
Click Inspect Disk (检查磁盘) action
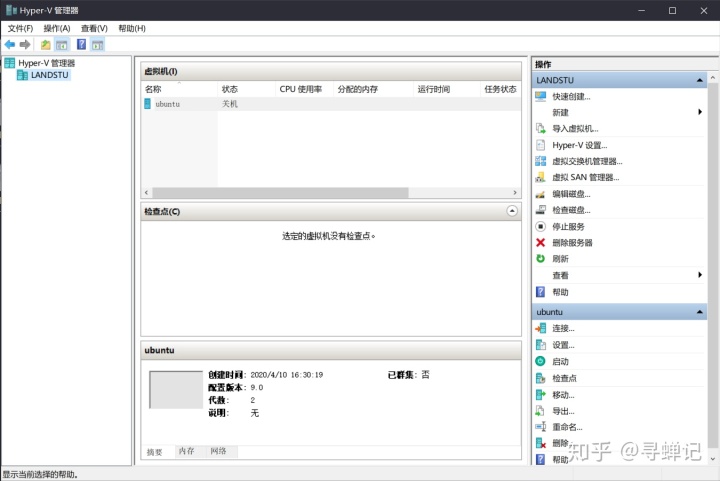[x=571, y=210]
